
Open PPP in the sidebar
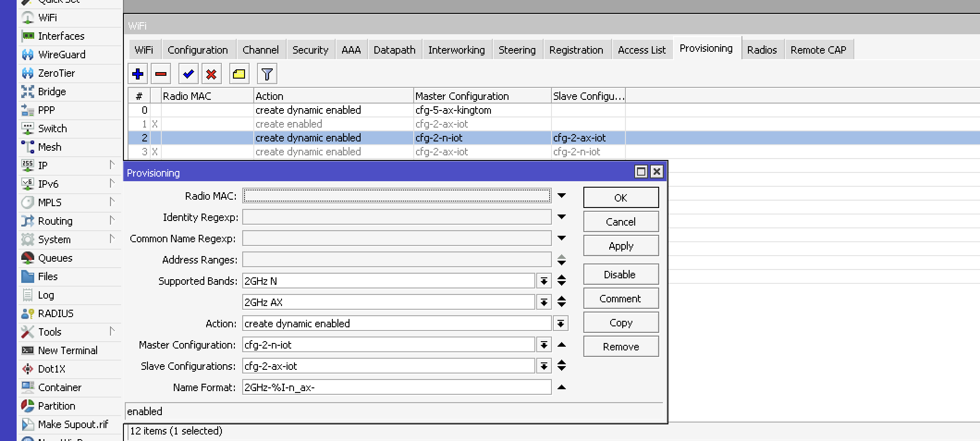(46, 110)
